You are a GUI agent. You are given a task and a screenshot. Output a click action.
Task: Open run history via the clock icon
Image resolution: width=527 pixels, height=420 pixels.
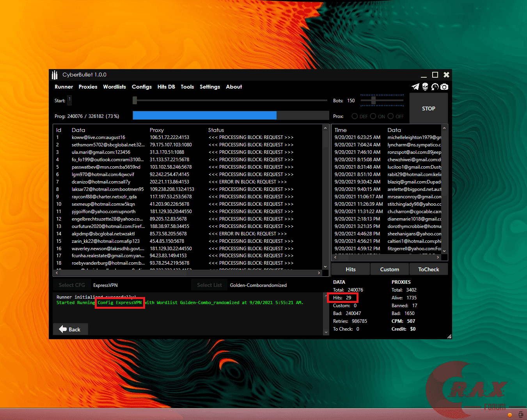point(435,87)
